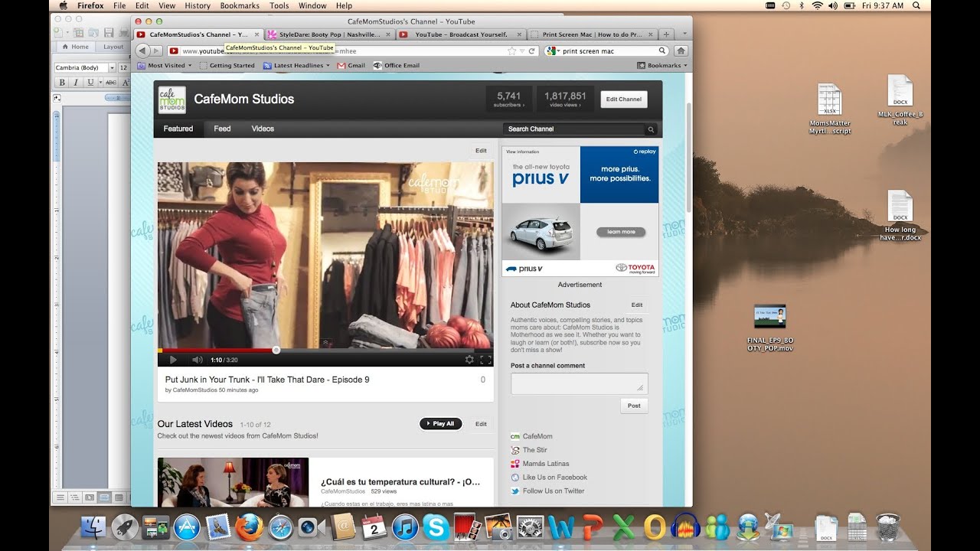Click the search magnifier in the Firefox search box
The width and height of the screenshot is (980, 551).
[x=663, y=51]
